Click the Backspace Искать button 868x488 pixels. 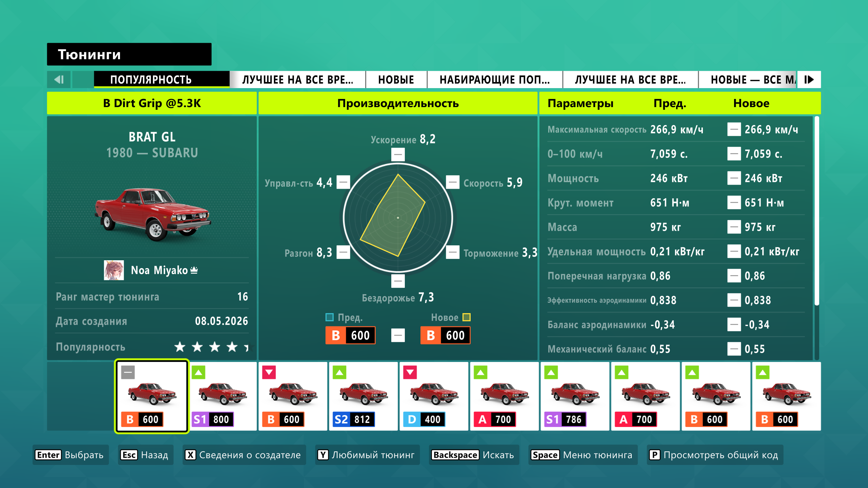coord(474,455)
